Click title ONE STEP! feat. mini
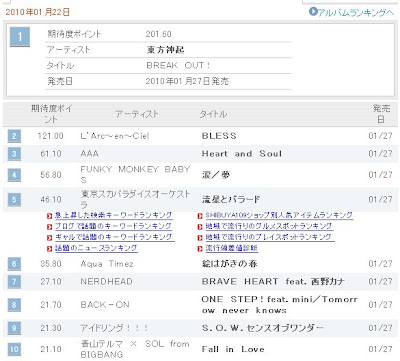This screenshot has height=361, width=400. (279, 305)
